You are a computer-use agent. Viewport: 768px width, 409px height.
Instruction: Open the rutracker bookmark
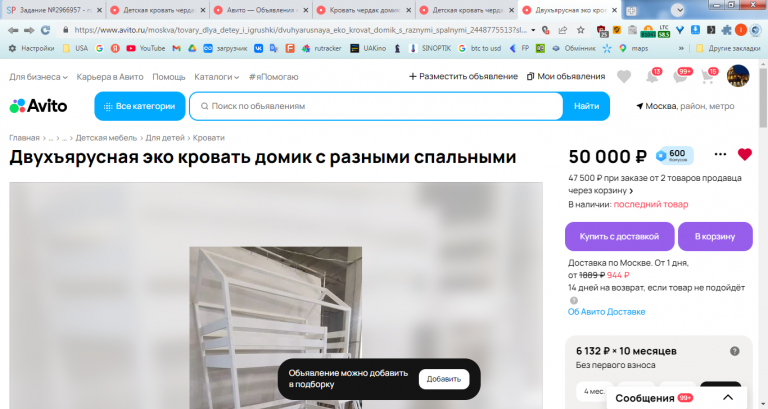click(321, 48)
